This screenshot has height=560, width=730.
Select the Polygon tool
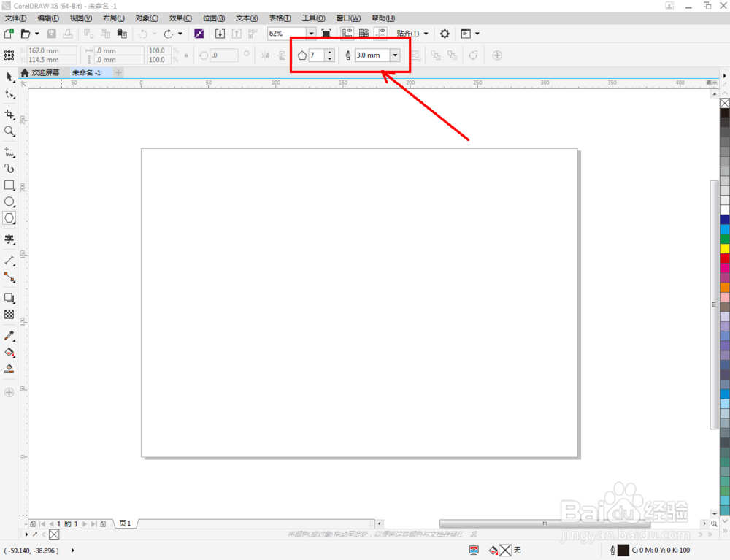click(9, 218)
